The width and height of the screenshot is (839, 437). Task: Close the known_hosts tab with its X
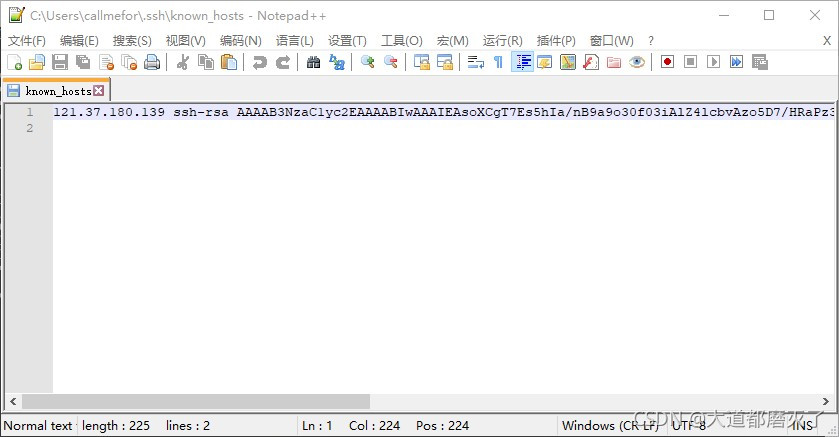(x=98, y=90)
